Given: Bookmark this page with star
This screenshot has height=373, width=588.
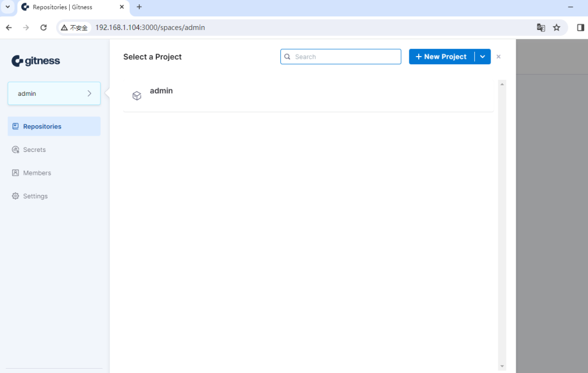Looking at the screenshot, I should [556, 27].
